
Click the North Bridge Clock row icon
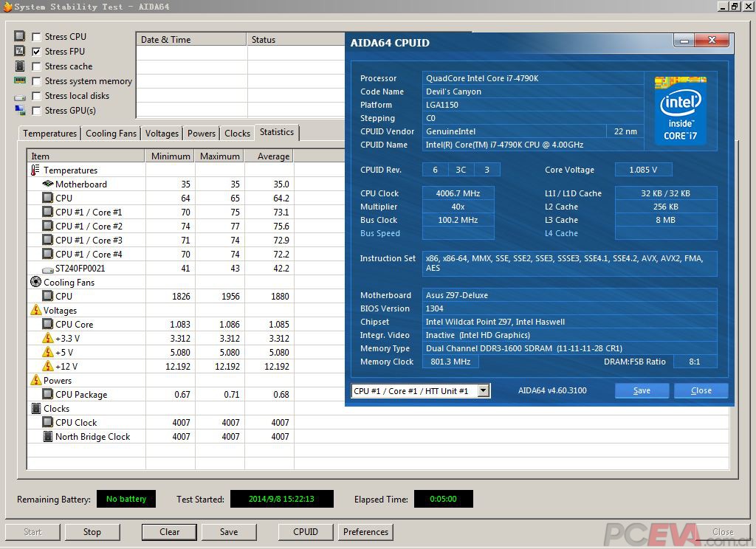pyautogui.click(x=48, y=436)
